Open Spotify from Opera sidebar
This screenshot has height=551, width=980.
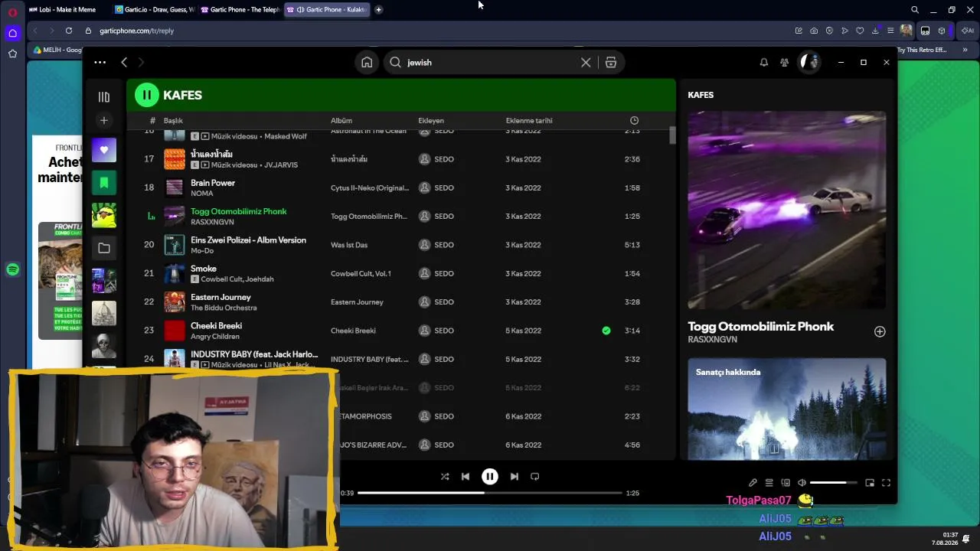click(x=12, y=269)
